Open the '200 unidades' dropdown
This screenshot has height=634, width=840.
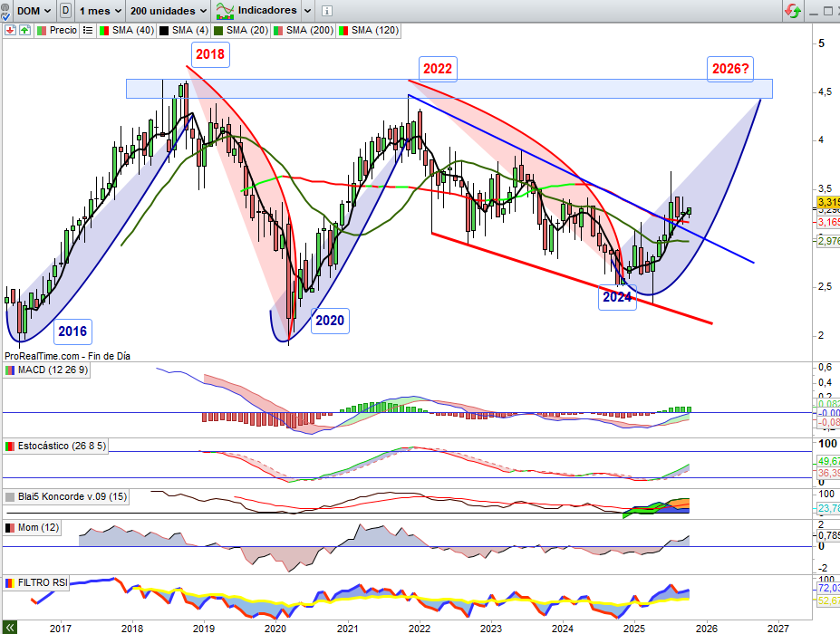[169, 11]
